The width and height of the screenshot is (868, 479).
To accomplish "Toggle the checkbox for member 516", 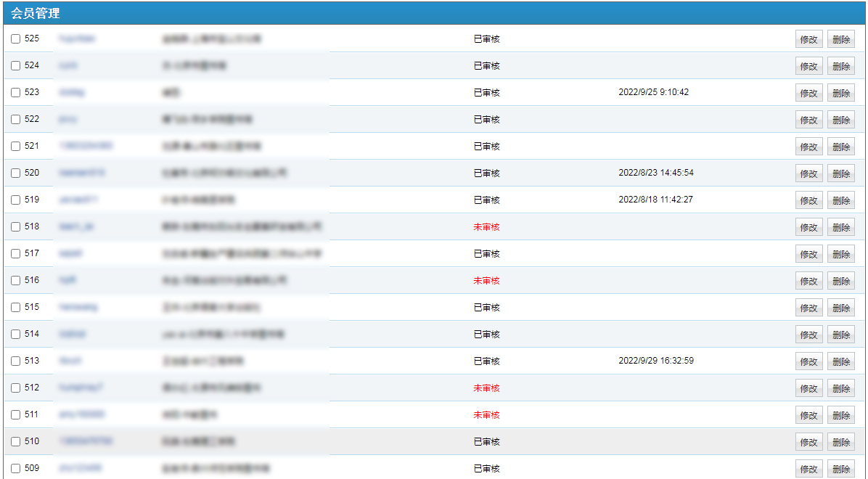I will coord(15,281).
